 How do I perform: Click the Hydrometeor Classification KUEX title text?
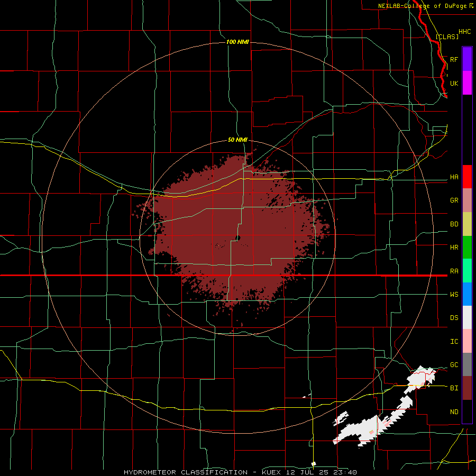coord(240,472)
